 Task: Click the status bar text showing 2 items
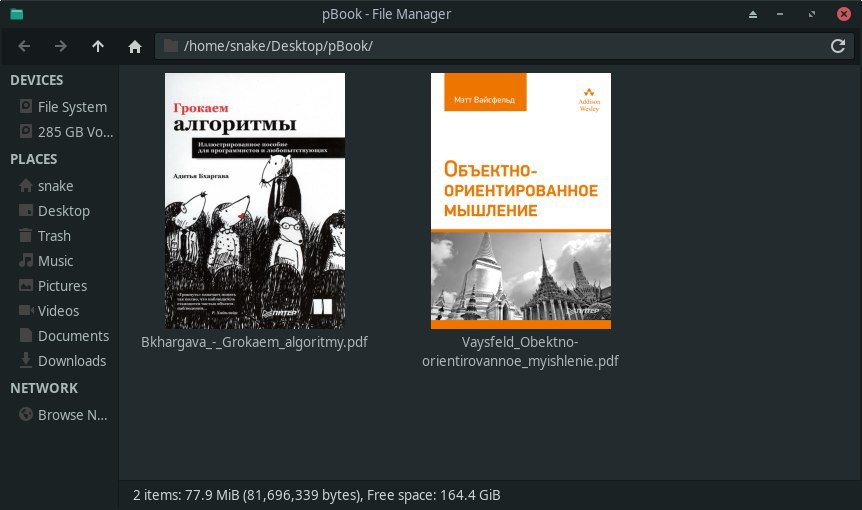pos(317,495)
